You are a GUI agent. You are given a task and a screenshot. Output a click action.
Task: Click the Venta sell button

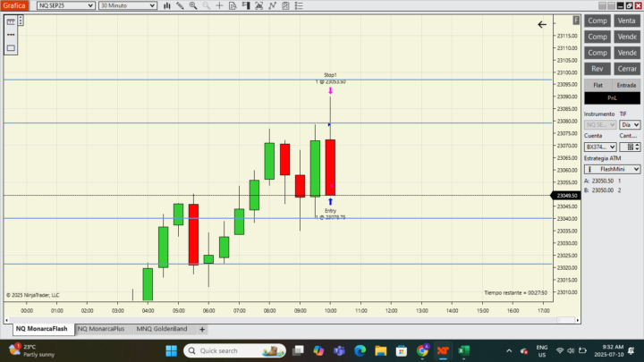627,21
